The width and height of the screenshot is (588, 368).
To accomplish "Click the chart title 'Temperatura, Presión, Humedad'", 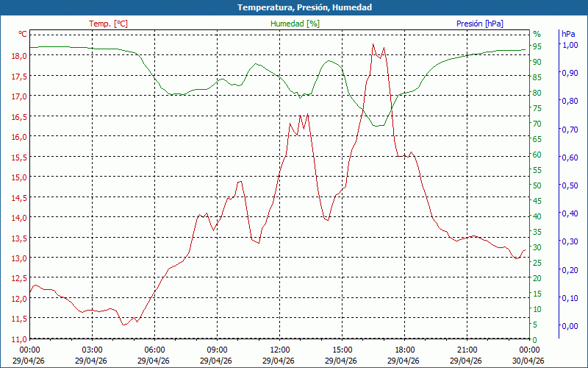I will (x=294, y=7).
